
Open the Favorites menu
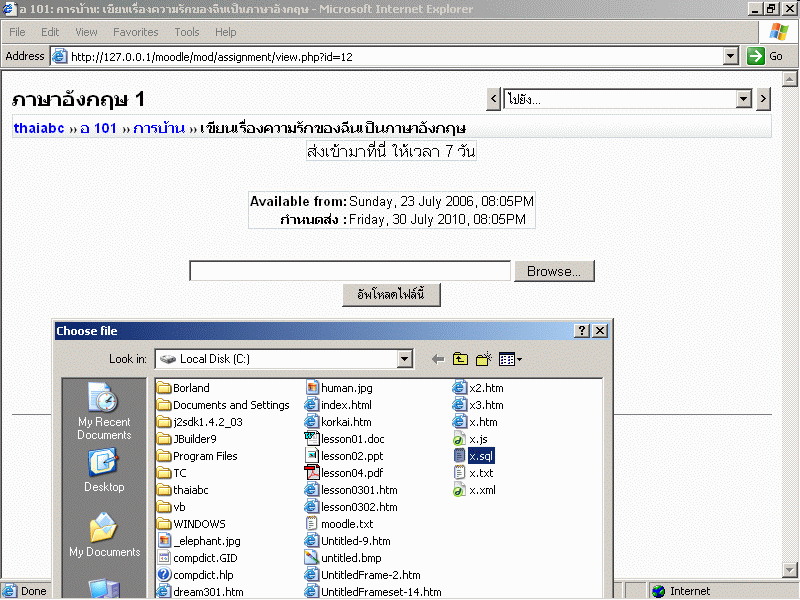click(135, 32)
